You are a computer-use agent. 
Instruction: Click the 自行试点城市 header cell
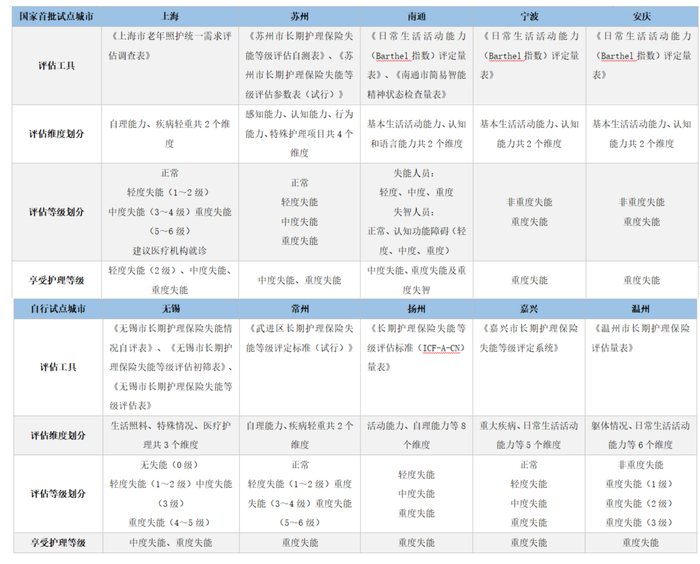pos(58,309)
